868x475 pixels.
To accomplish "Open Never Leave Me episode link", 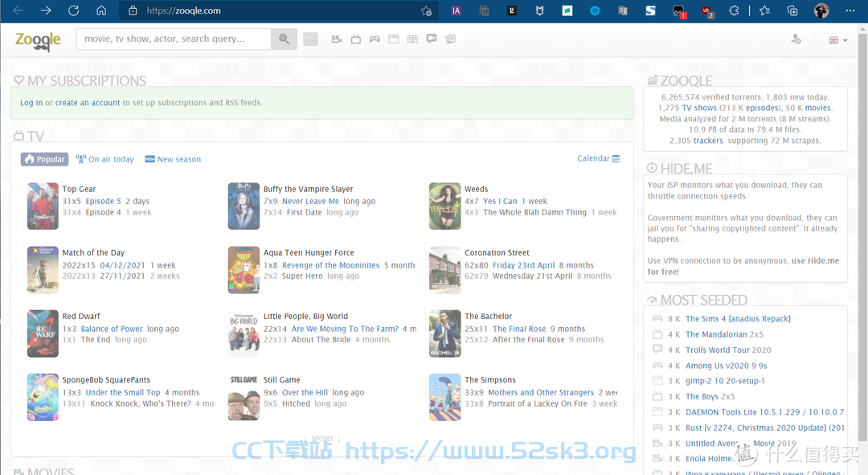I will pos(310,202).
